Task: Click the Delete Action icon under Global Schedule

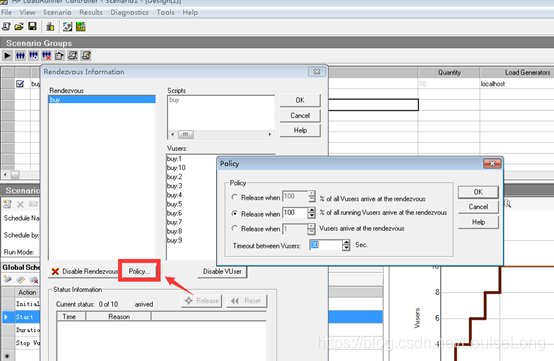Action: [34, 280]
